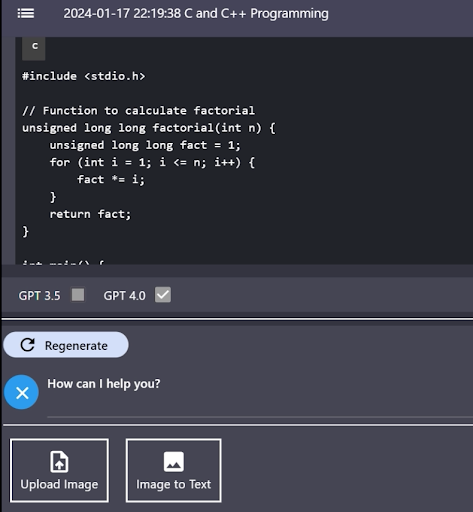Click the blue X clear button
This screenshot has width=473, height=512.
coord(21,392)
